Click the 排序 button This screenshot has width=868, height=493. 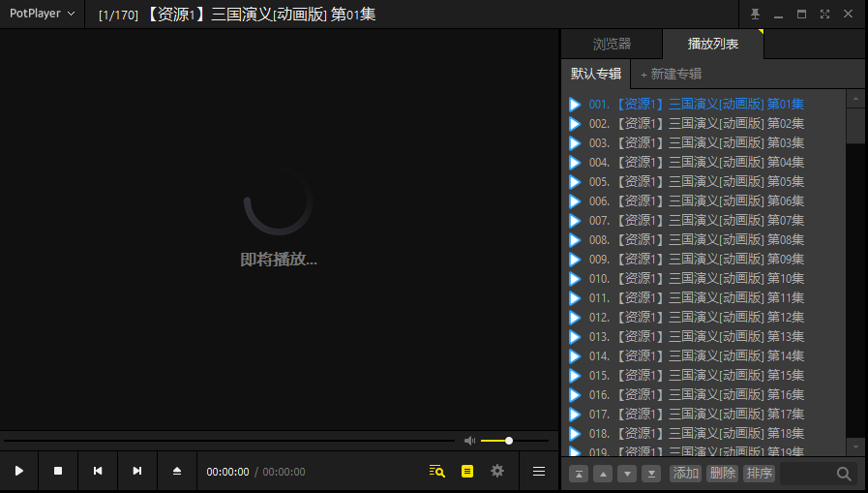759,474
